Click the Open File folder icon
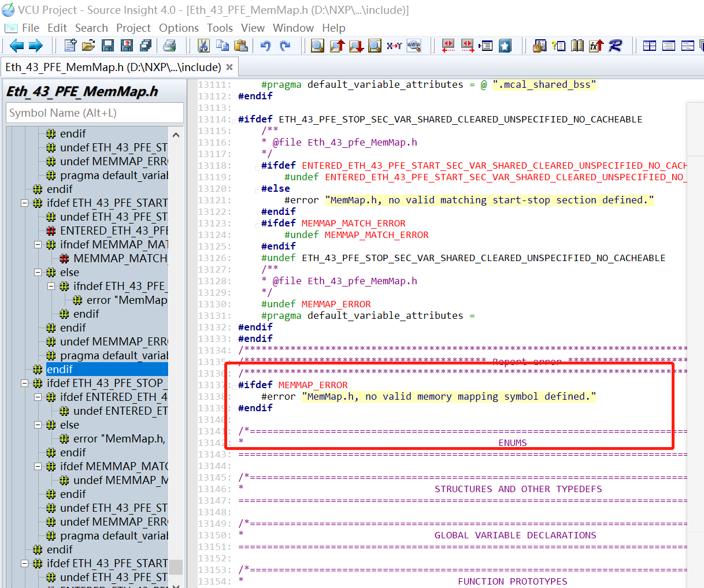The width and height of the screenshot is (704, 588). pyautogui.click(x=88, y=46)
